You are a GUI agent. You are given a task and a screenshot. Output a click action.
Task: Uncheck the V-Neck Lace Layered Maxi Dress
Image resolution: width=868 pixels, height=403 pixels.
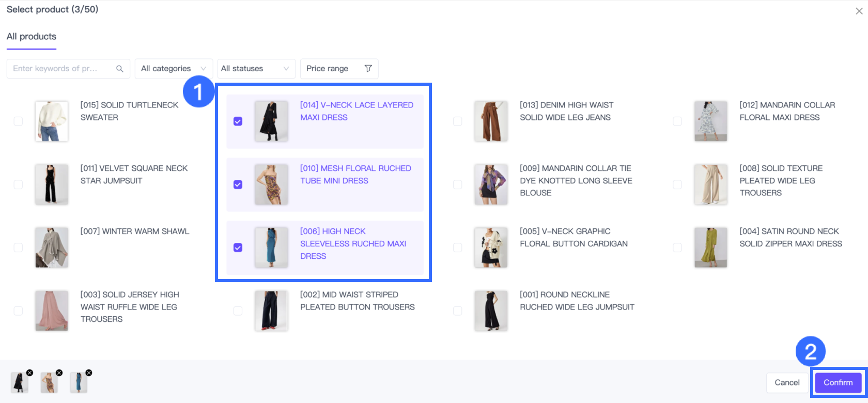click(238, 121)
